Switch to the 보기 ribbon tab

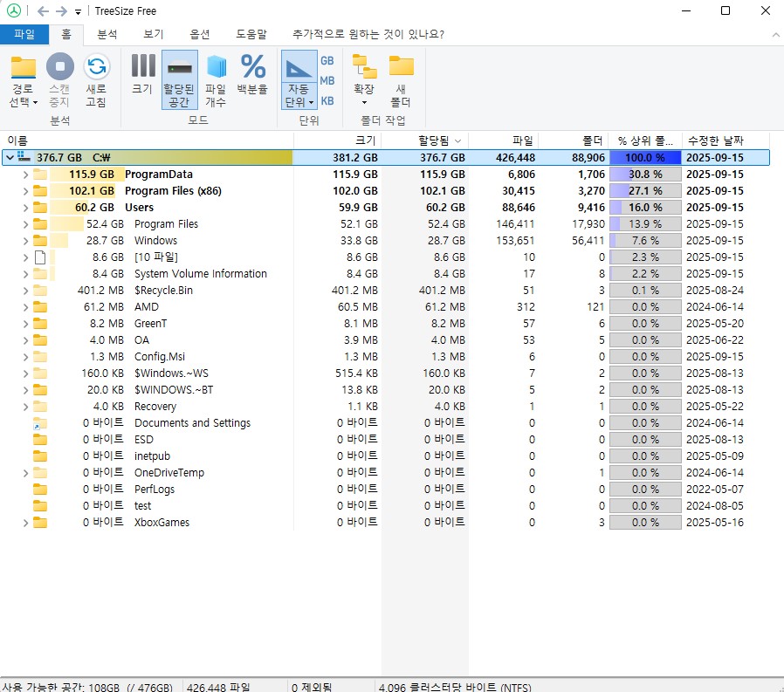[154, 35]
